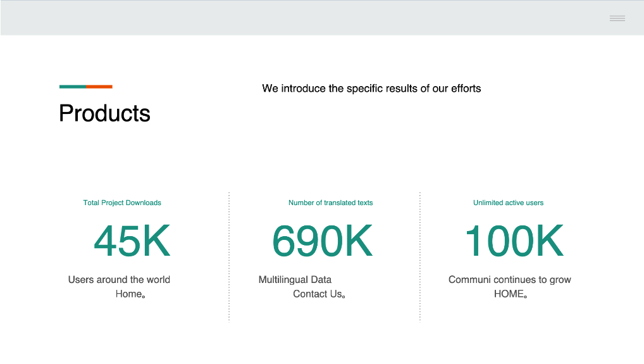Click Unlimited active users label
The width and height of the screenshot is (644, 364).
tap(508, 203)
